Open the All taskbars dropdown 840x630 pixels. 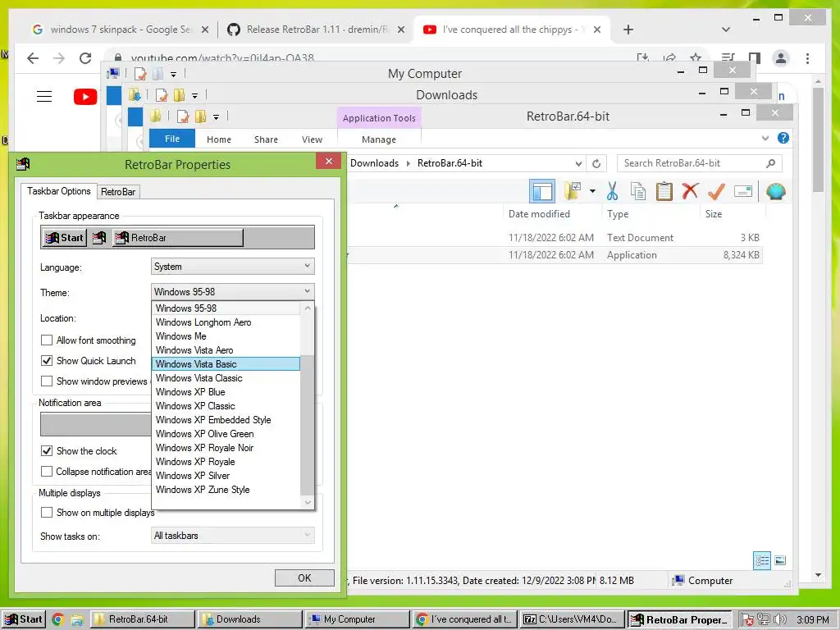[232, 535]
